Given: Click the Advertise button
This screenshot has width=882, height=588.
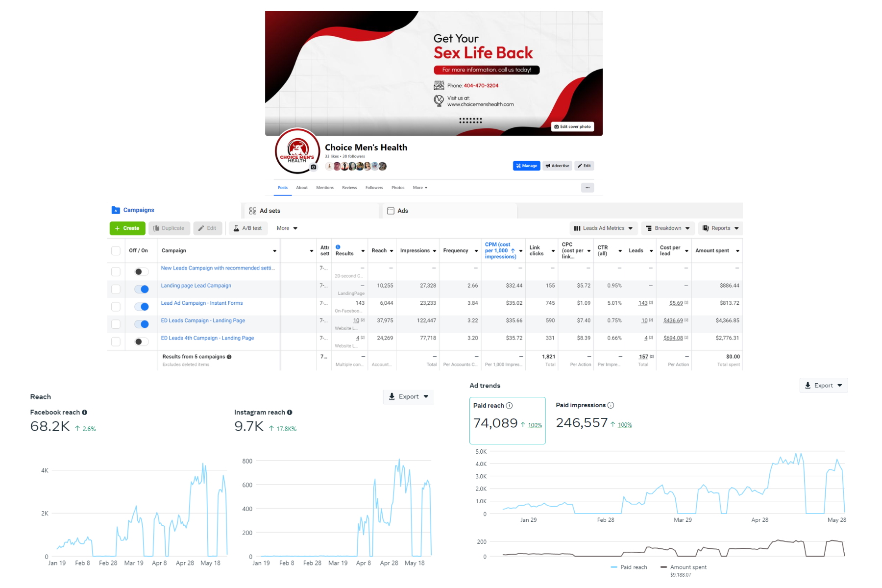Looking at the screenshot, I should [557, 166].
